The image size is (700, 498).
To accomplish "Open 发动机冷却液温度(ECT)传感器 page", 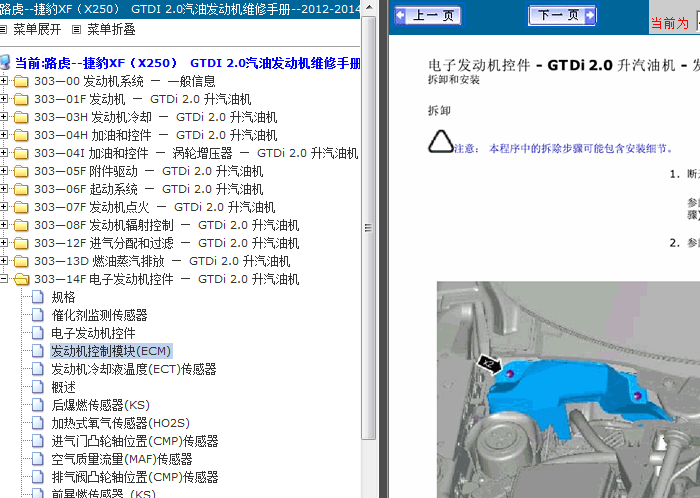I will click(x=134, y=369).
